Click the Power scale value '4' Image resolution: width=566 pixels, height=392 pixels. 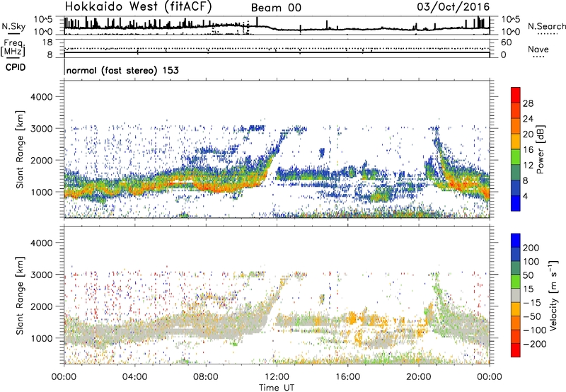526,196
